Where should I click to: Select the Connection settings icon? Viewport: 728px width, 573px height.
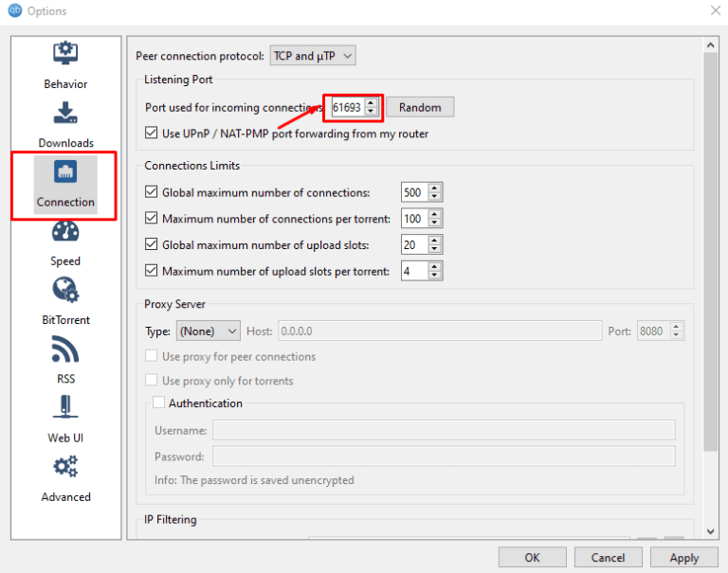65,172
